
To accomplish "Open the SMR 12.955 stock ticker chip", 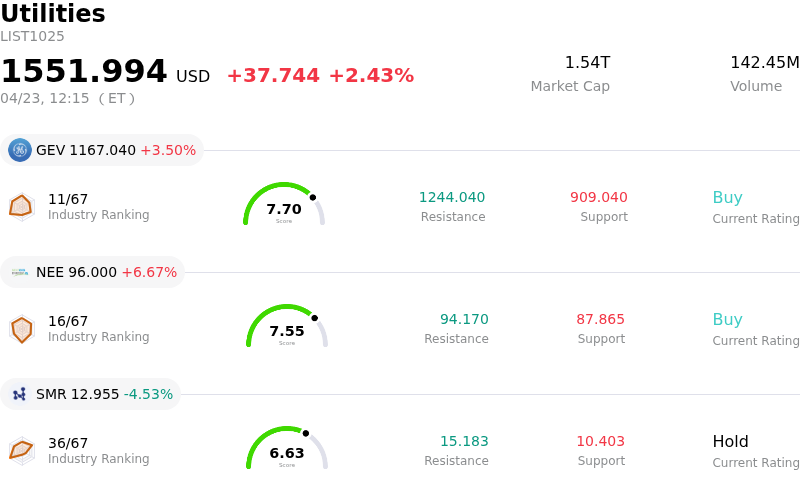I will click(91, 394).
